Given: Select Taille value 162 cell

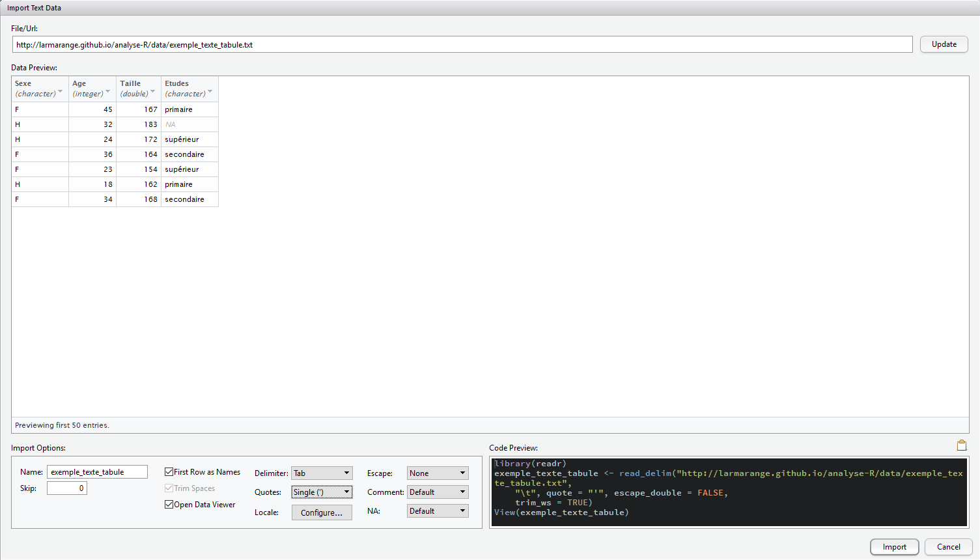Looking at the screenshot, I should click(x=139, y=184).
